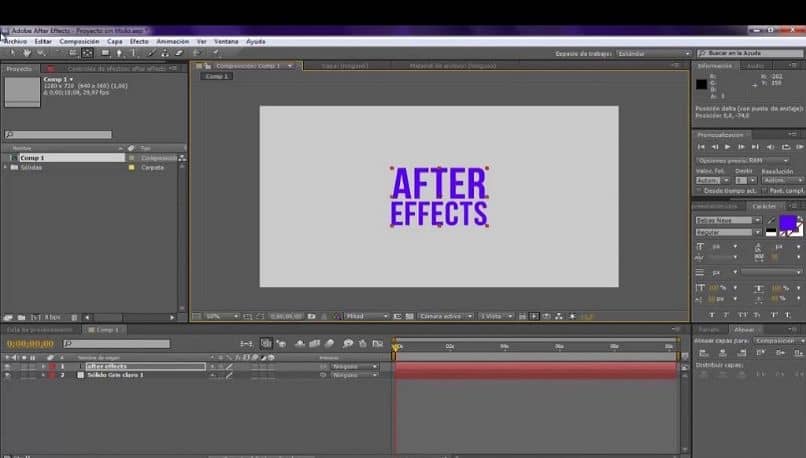Open the 'Cola de procesamiento' tab
Viewport: 806px width, 458px height.
(x=40, y=330)
